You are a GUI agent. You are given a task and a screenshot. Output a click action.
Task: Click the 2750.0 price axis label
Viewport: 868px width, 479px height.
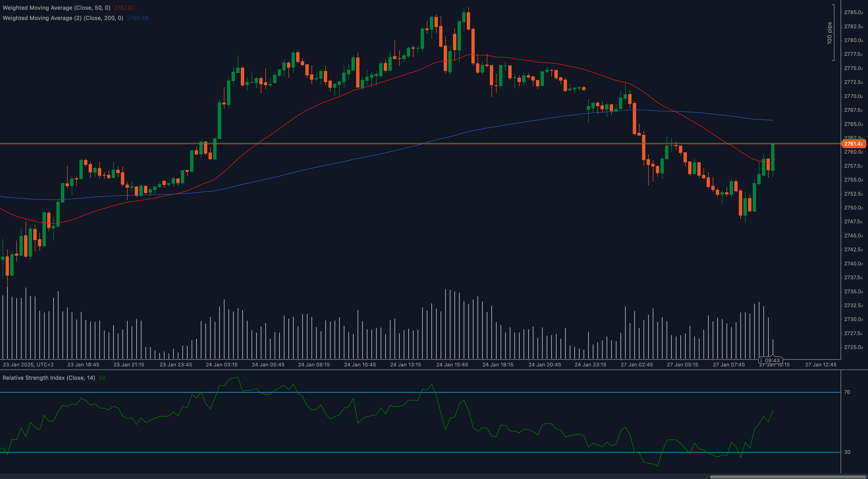coord(853,208)
